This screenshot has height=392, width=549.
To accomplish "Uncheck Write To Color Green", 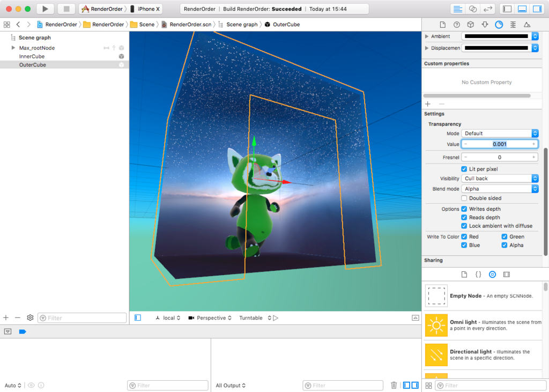I will (504, 237).
